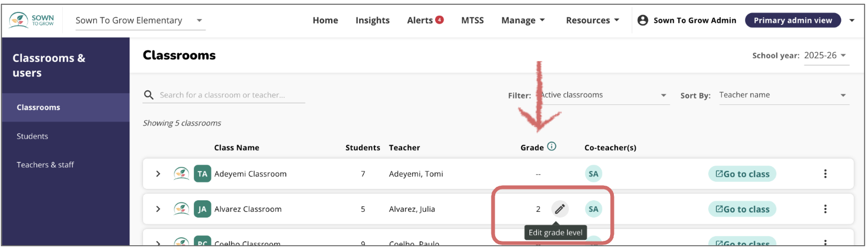Image resolution: width=868 pixels, height=249 pixels.
Task: Open three-dot menu for Adeyemi Classroom
Action: point(825,174)
